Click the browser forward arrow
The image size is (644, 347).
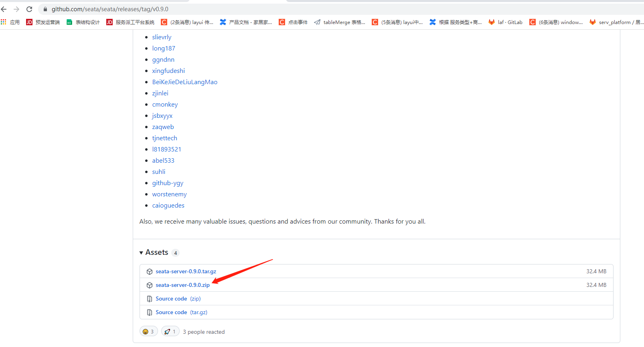(16, 9)
